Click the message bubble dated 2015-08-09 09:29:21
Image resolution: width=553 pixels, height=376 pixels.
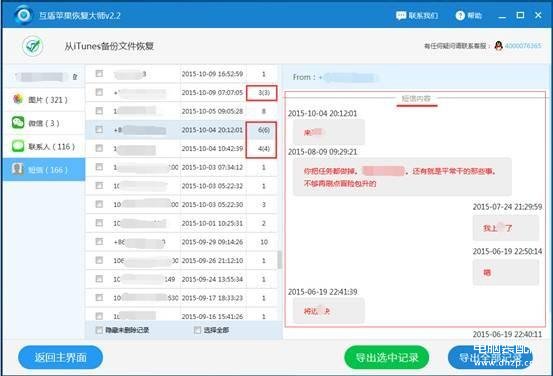coord(402,177)
